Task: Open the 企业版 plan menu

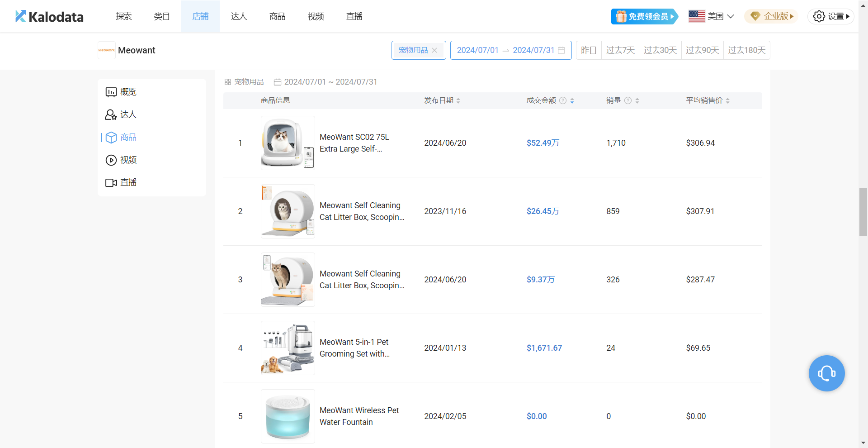Action: [x=771, y=16]
